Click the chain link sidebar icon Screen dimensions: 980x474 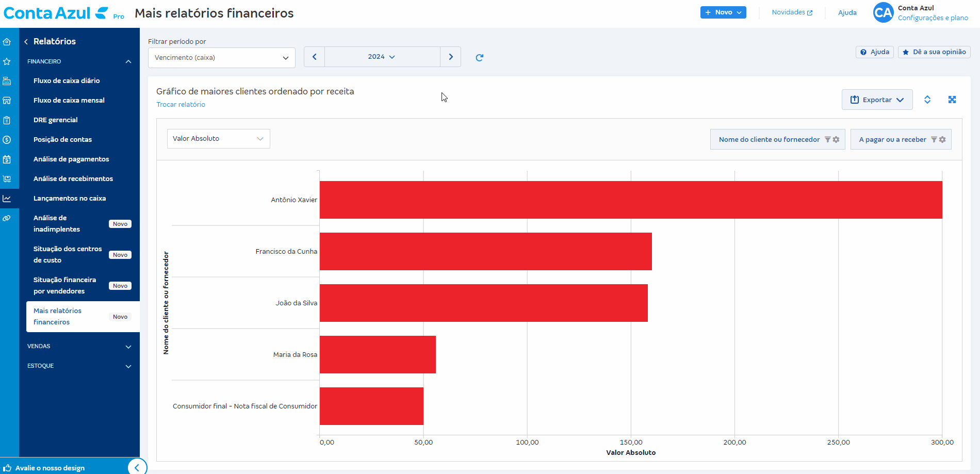click(7, 218)
